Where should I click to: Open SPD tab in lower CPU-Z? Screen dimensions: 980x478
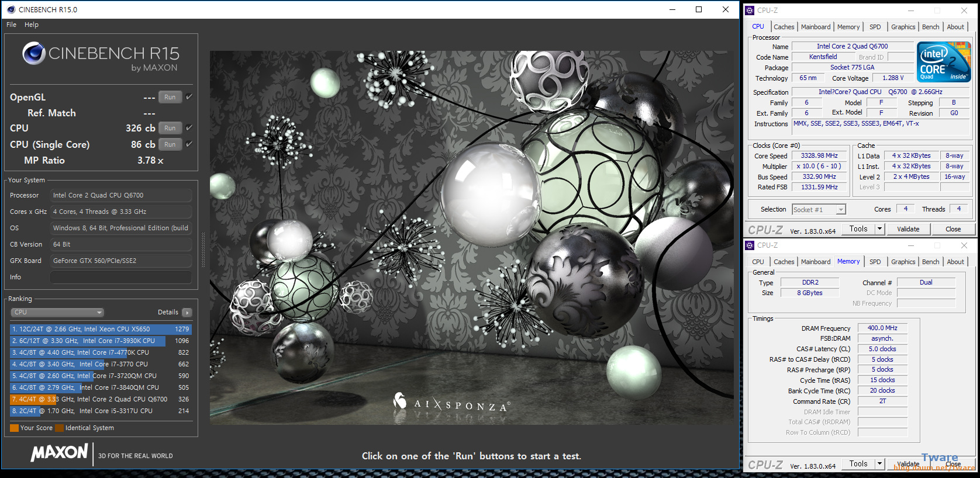pos(875,262)
